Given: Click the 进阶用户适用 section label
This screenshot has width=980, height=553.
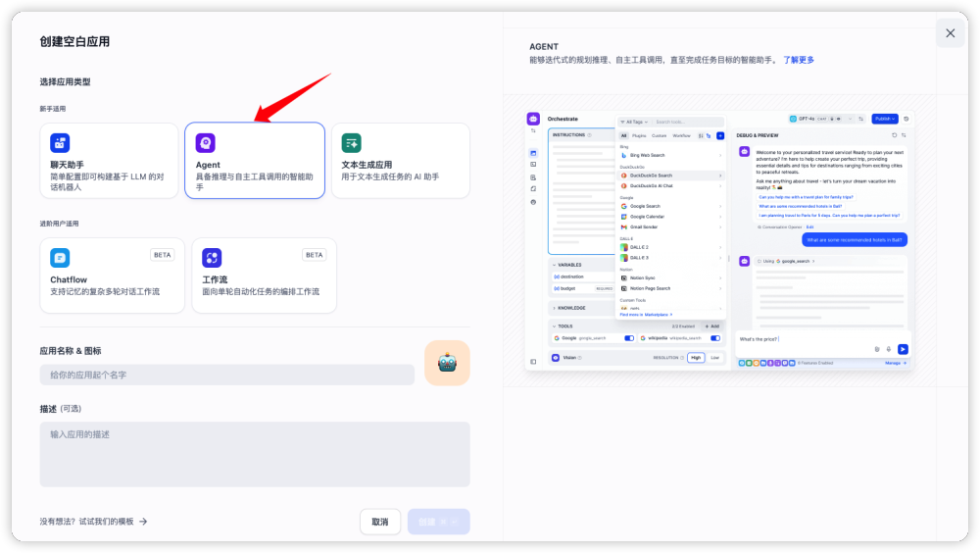Looking at the screenshot, I should 60,224.
